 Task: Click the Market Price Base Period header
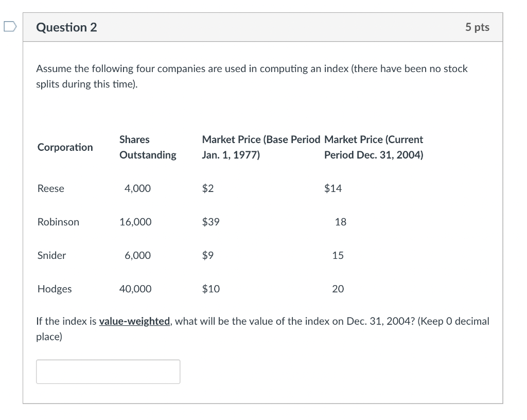(x=261, y=147)
